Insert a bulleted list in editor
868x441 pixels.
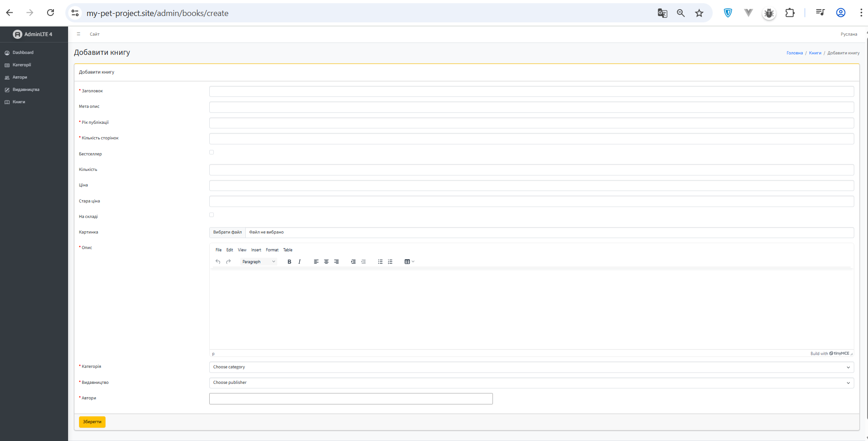(x=380, y=262)
